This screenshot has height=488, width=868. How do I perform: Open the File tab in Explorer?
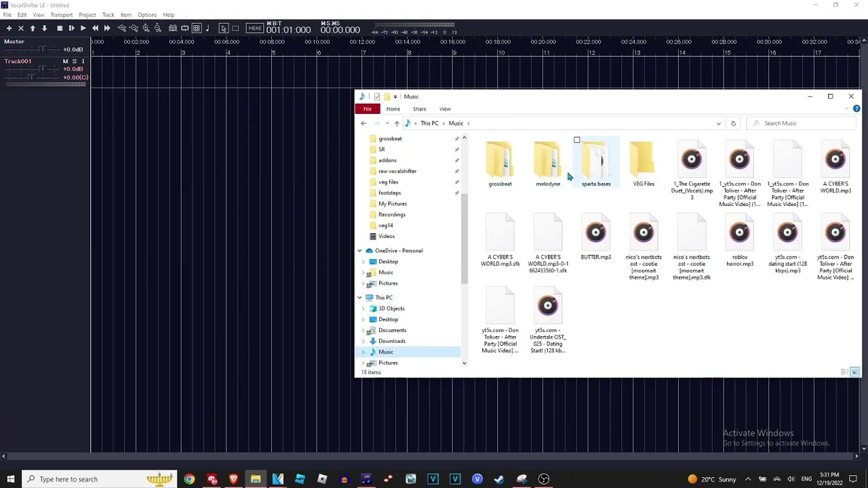tap(367, 109)
